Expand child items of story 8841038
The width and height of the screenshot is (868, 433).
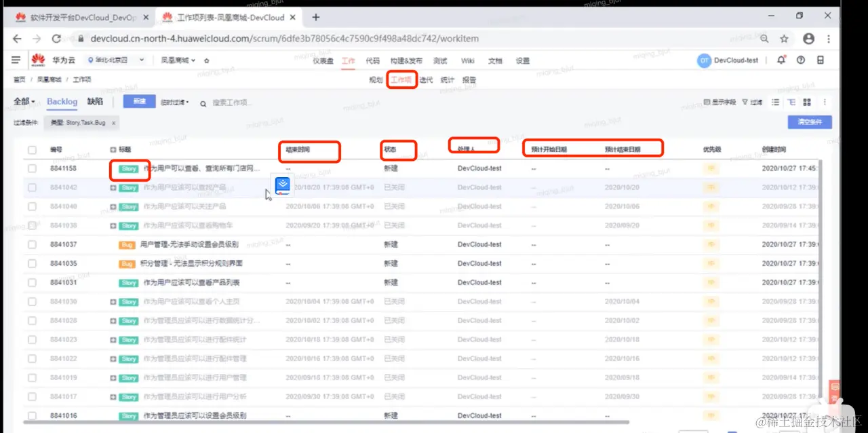click(x=113, y=225)
